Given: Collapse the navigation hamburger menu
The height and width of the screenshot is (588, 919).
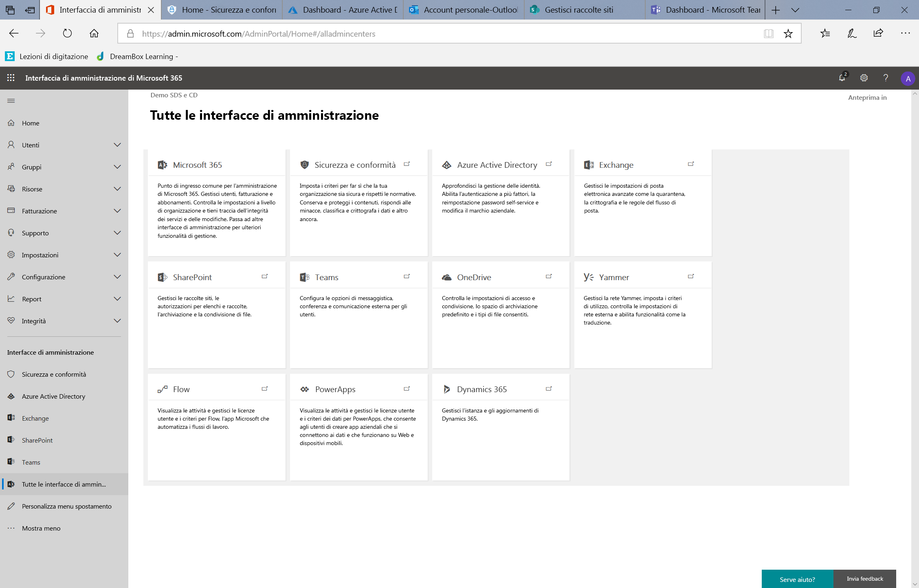Looking at the screenshot, I should 11,101.
